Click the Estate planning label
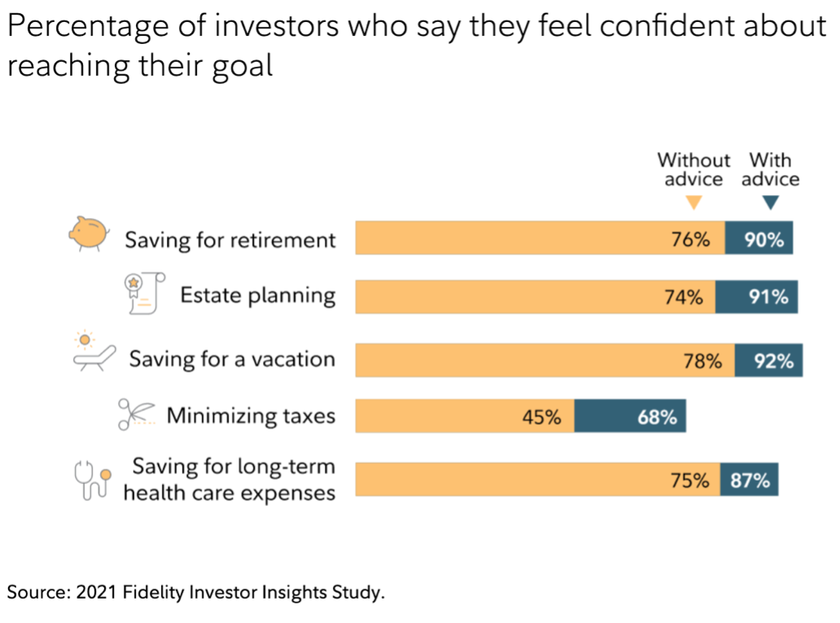Image resolution: width=840 pixels, height=623 pixels. pyautogui.click(x=257, y=294)
